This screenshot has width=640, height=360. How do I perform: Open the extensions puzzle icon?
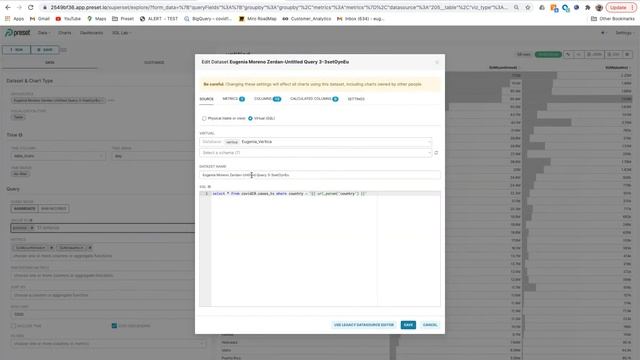click(587, 7)
